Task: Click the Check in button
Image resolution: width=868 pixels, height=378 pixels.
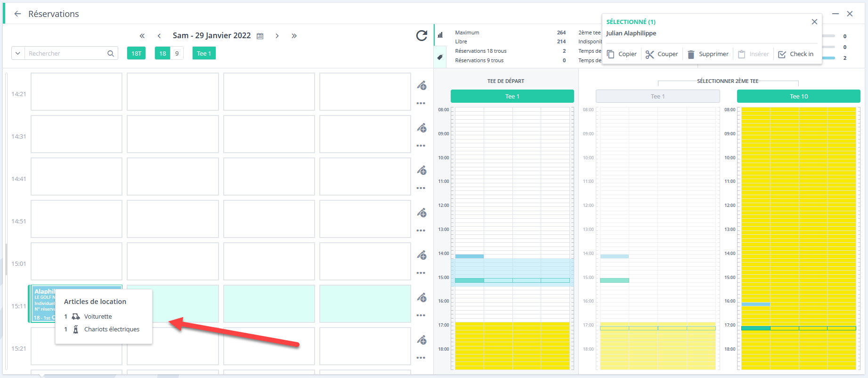Action: pos(795,54)
